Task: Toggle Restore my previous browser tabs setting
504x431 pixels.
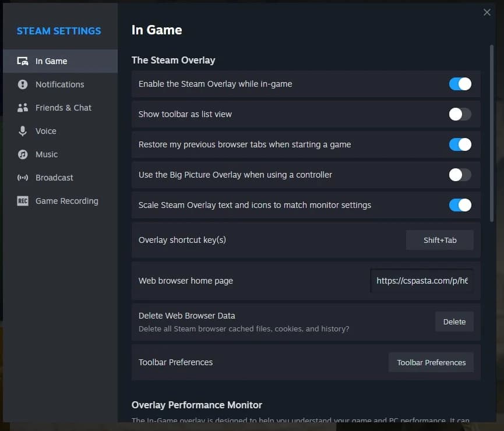Action: coord(460,144)
